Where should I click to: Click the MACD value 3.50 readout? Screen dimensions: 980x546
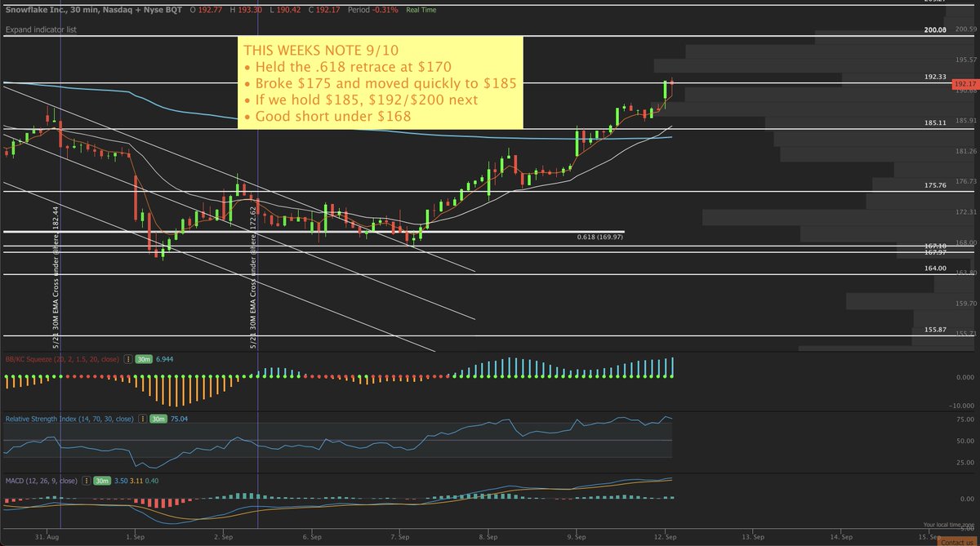pyautogui.click(x=119, y=482)
